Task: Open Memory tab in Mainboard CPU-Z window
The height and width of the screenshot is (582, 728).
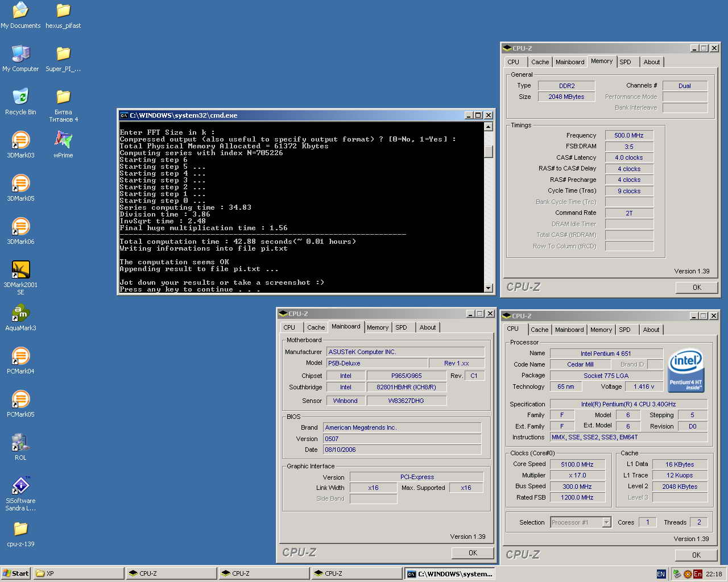Action: 378,327
